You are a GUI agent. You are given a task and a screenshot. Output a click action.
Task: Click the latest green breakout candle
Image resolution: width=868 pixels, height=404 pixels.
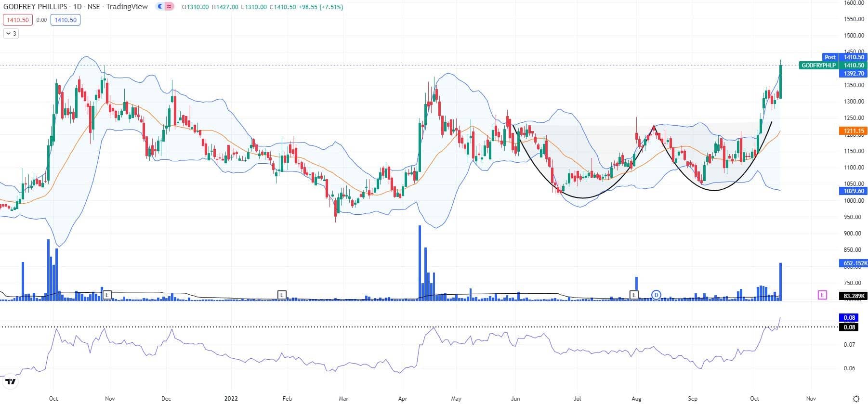780,82
